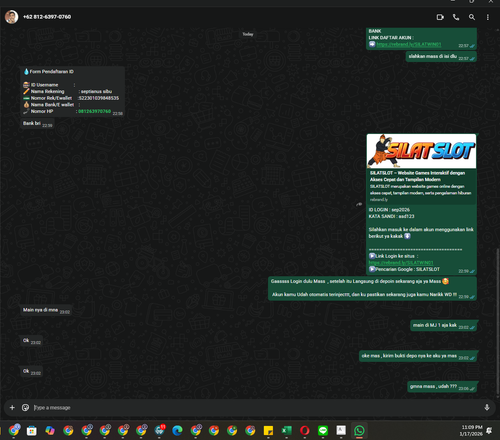This screenshot has height=440, width=500.
Task: Record a voice message with microphone
Action: [487, 407]
